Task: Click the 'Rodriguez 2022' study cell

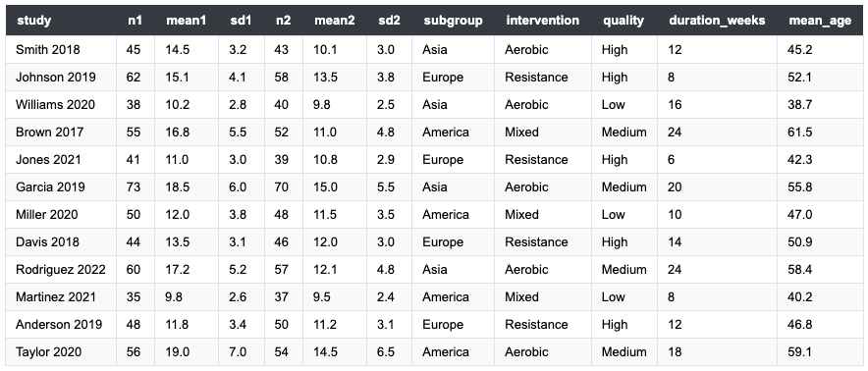Action: [x=60, y=270]
